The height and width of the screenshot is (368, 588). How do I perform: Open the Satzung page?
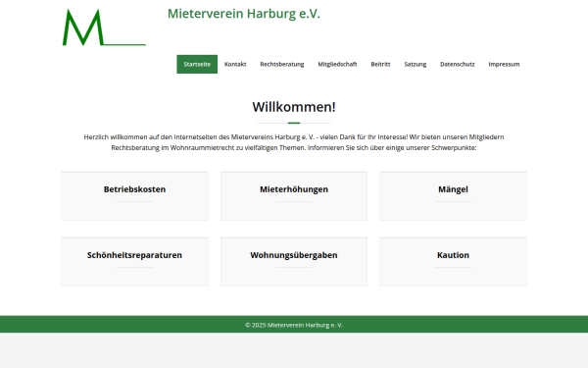pos(416,64)
